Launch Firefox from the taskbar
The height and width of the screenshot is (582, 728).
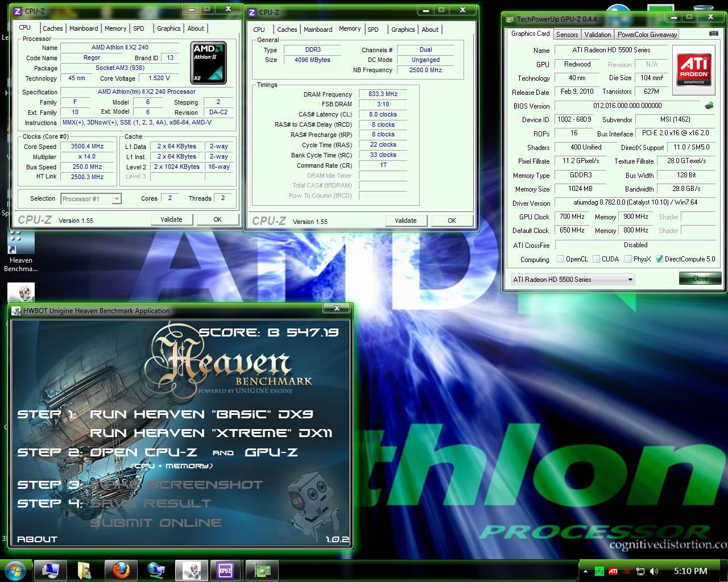[120, 570]
